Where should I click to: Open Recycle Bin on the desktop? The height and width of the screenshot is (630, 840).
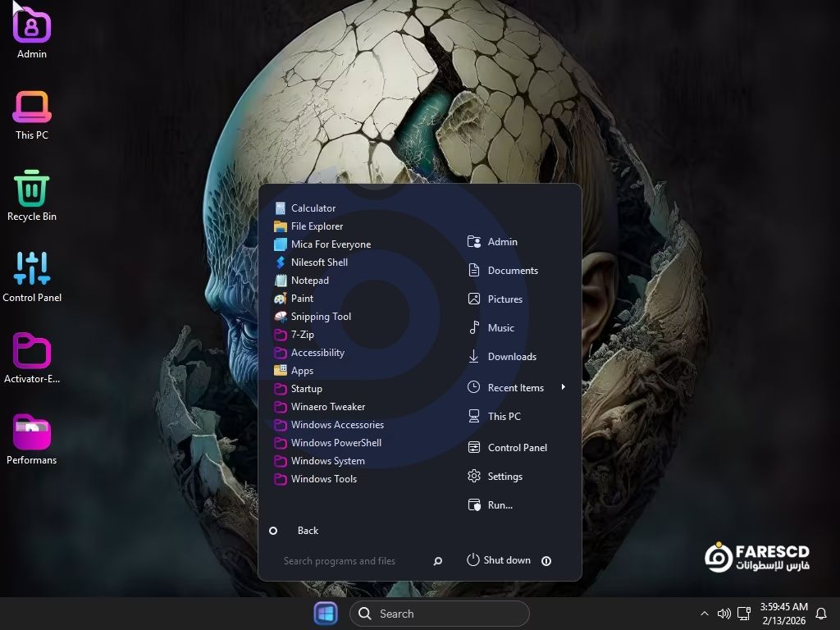(x=32, y=195)
